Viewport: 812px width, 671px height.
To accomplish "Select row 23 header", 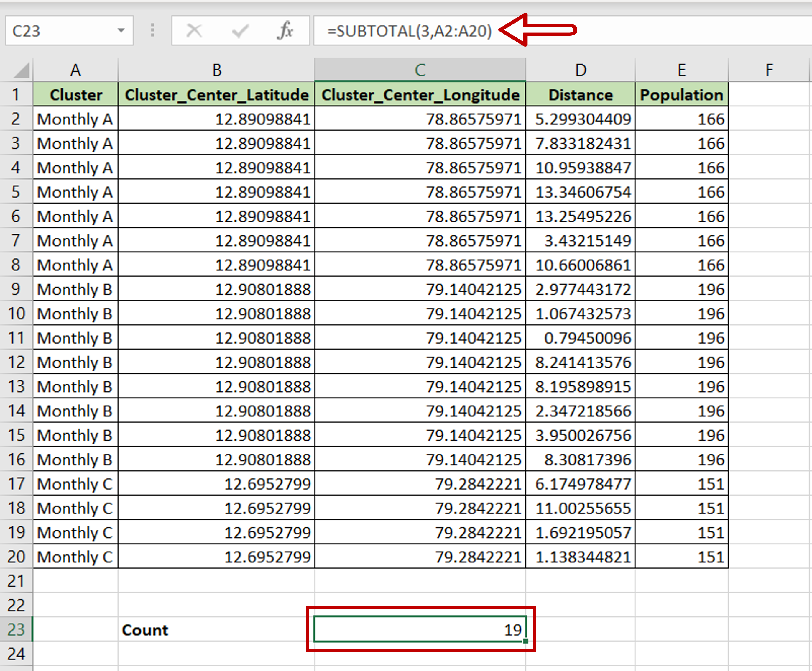I will coord(16,629).
